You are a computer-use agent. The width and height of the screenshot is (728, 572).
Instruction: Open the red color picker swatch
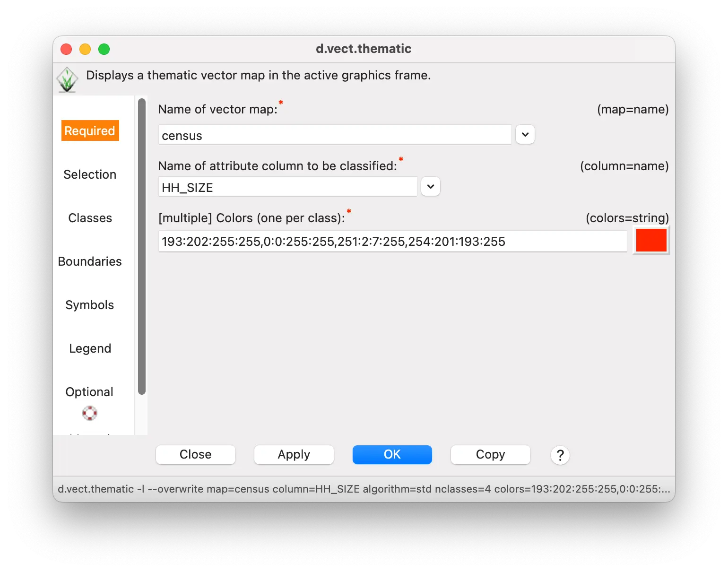coord(651,241)
